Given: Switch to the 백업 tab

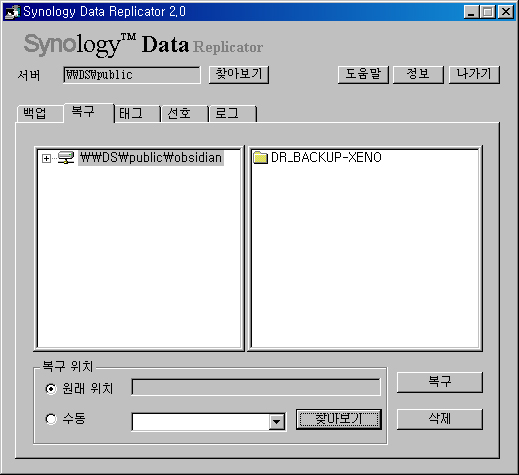Looking at the screenshot, I should click(40, 113).
